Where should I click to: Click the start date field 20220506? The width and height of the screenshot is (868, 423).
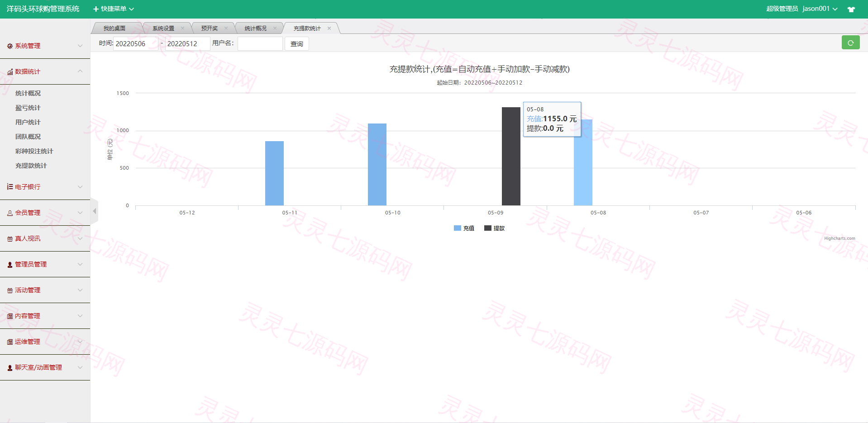(x=135, y=44)
